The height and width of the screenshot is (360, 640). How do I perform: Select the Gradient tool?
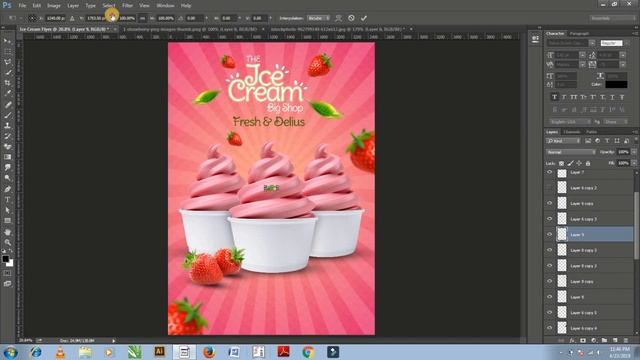click(x=7, y=157)
